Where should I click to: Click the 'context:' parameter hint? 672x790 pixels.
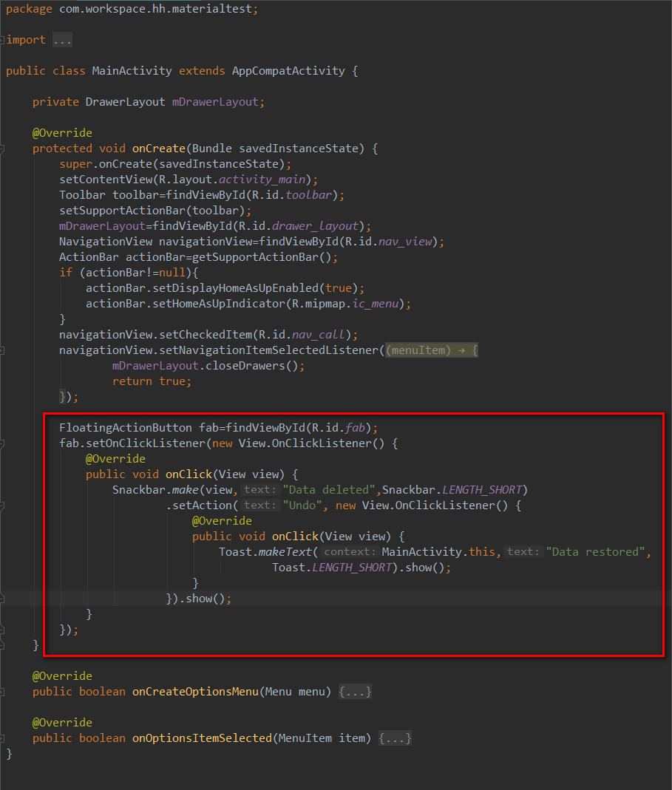point(350,552)
